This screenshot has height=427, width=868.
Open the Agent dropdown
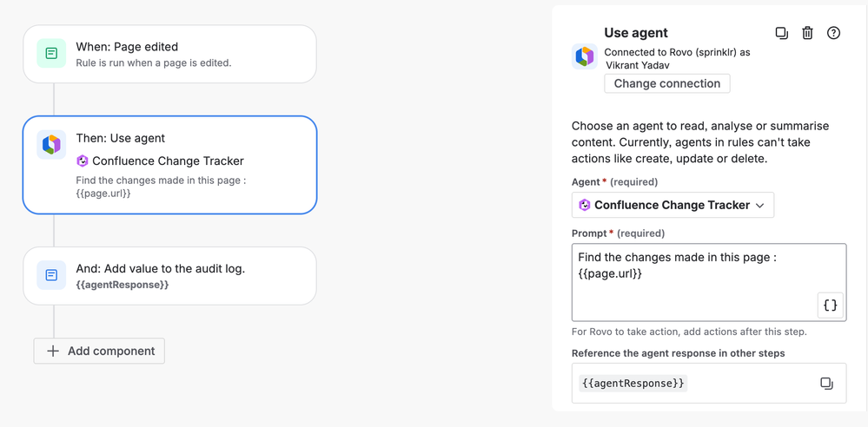(673, 205)
